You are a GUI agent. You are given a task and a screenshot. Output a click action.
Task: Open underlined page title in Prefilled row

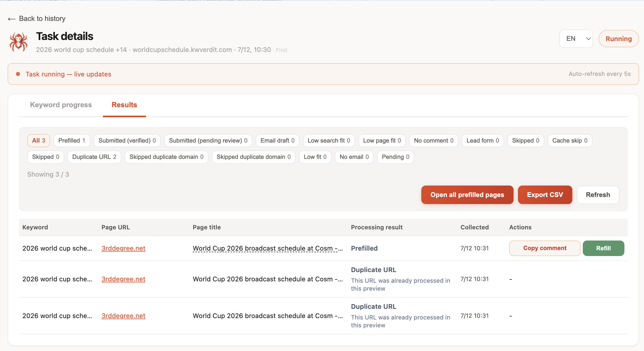268,248
